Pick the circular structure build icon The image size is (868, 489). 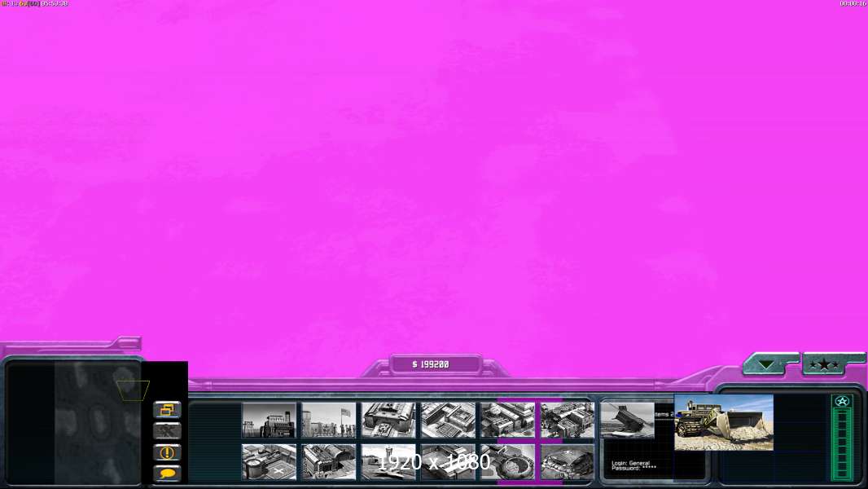(x=508, y=462)
